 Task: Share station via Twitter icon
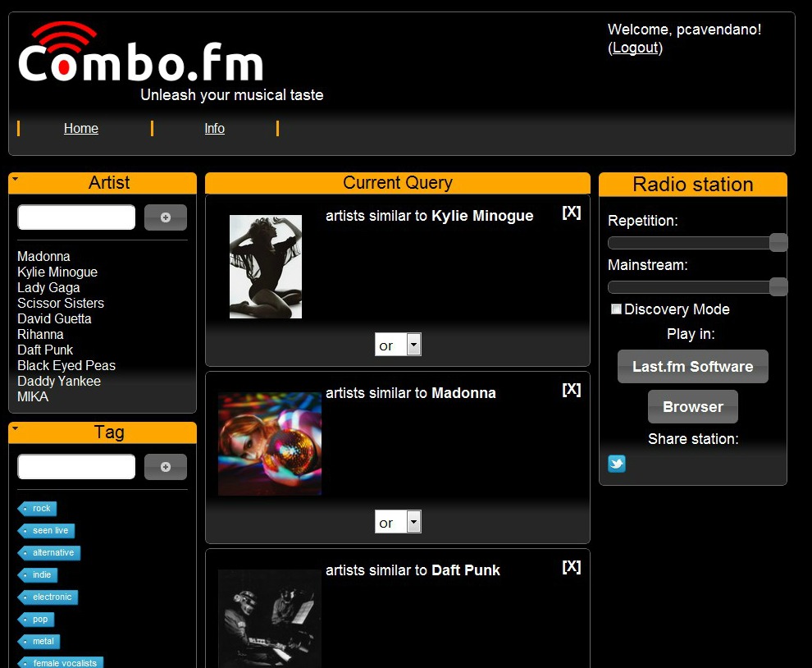coord(617,464)
